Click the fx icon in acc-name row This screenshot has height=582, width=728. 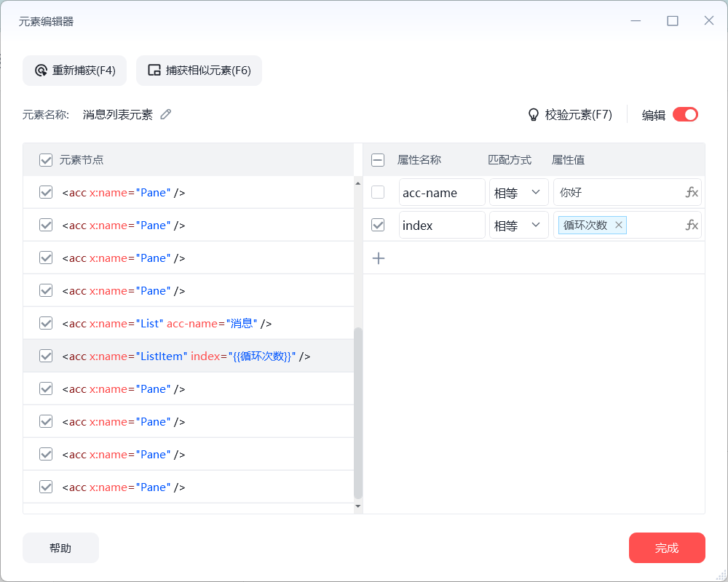[692, 193]
